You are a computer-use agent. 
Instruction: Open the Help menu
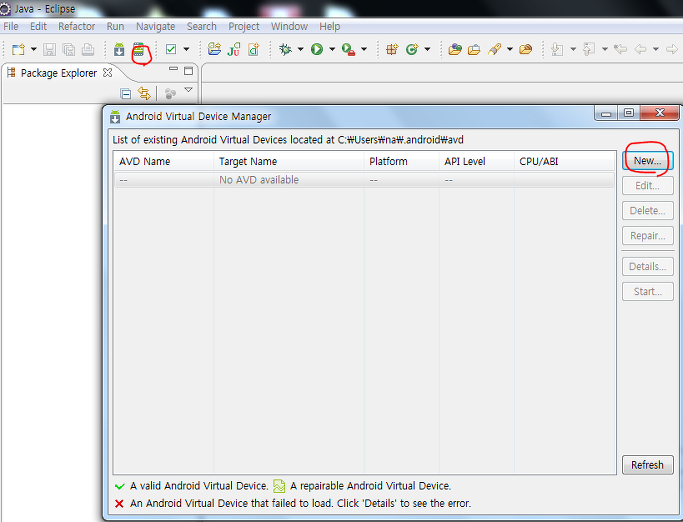[330, 27]
